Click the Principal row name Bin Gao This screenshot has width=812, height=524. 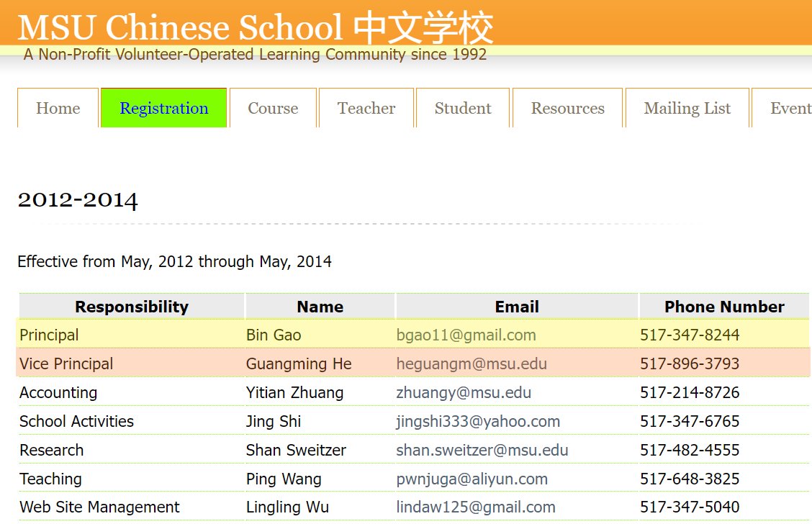[x=274, y=335]
